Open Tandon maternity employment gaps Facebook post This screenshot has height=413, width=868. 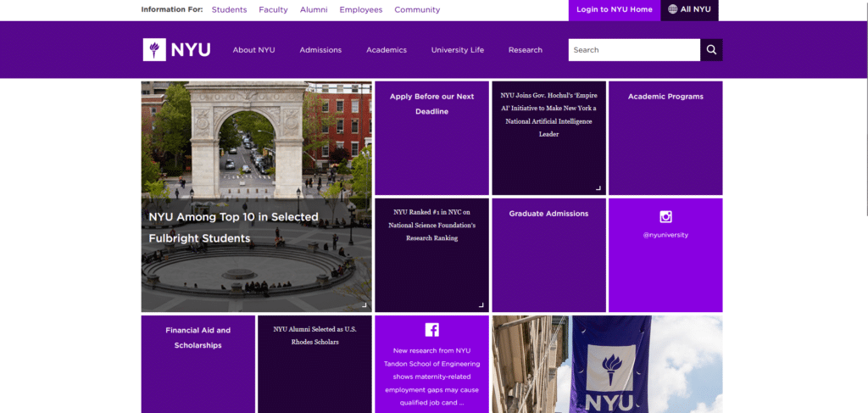point(431,377)
